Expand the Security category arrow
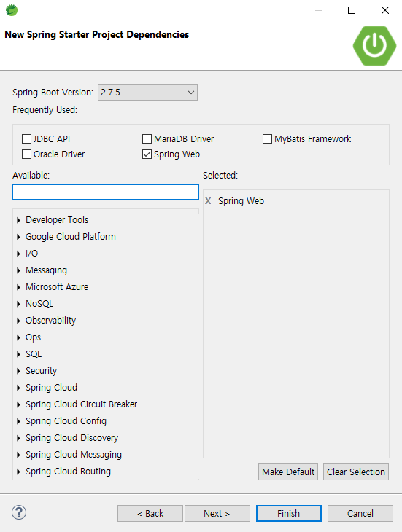The width and height of the screenshot is (402, 532). [18, 371]
